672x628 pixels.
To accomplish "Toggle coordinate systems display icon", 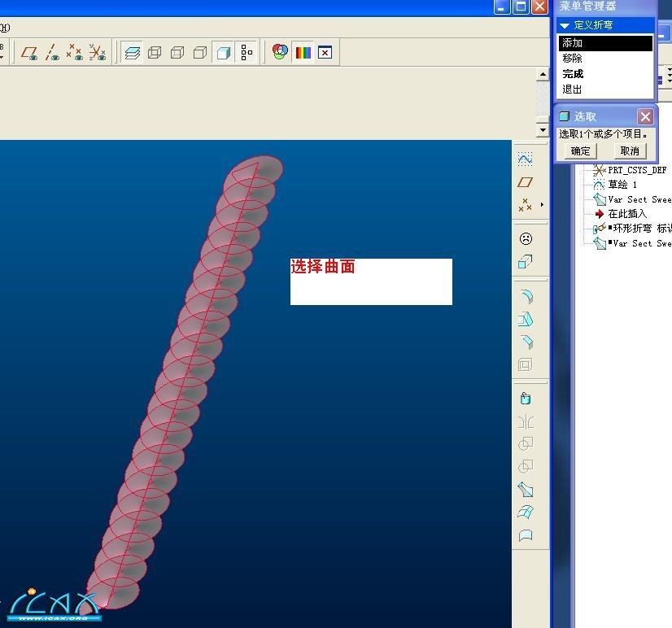I will (97, 53).
